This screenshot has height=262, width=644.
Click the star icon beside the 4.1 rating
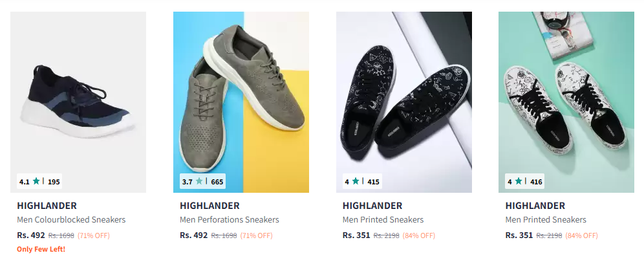(36, 180)
